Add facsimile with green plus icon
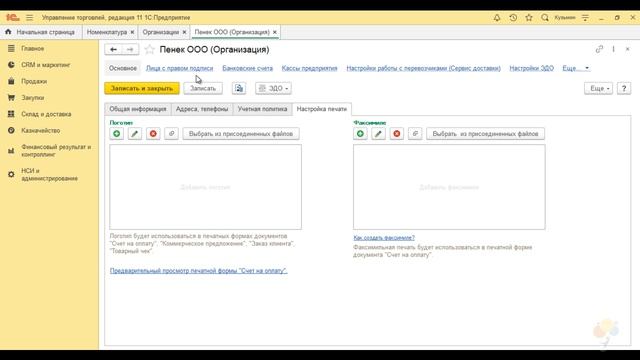640x360 pixels. (x=360, y=133)
